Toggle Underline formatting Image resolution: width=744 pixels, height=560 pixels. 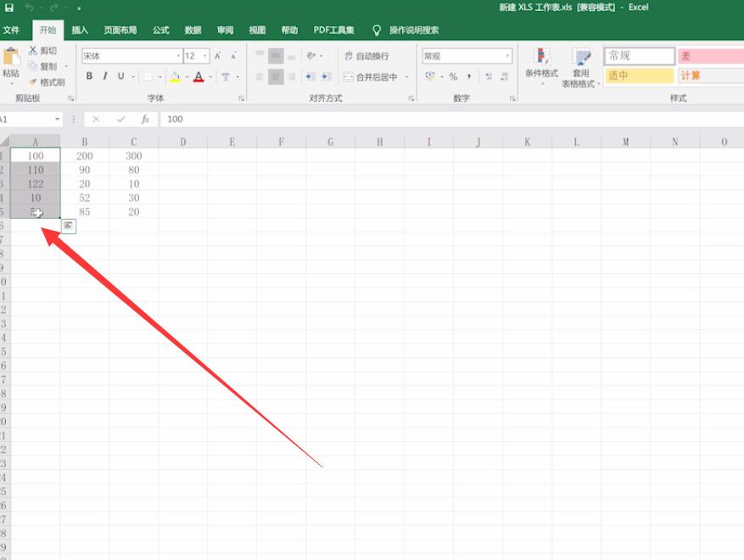coord(121,76)
